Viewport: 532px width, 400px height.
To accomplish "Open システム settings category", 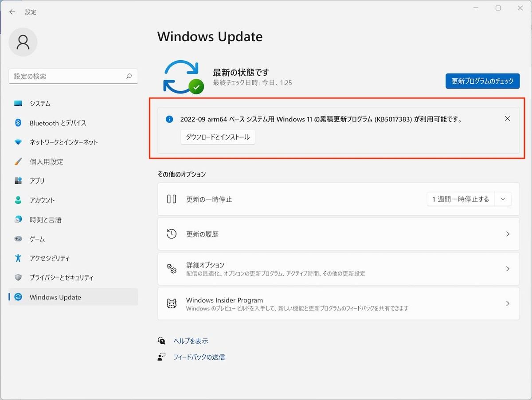I will click(73, 104).
